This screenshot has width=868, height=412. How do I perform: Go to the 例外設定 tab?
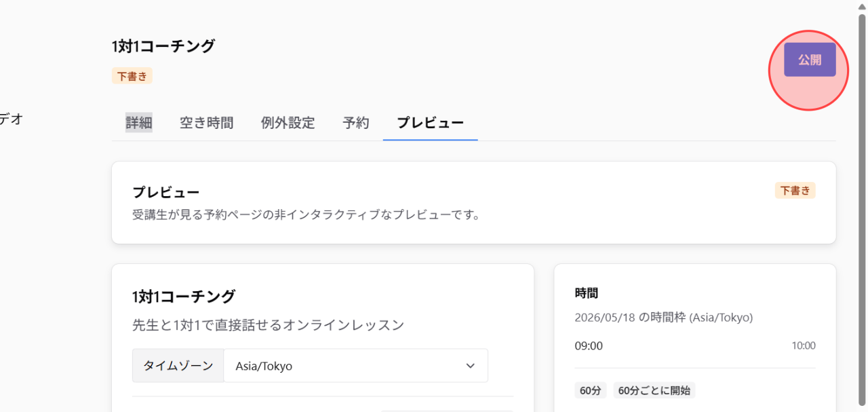[x=288, y=123]
